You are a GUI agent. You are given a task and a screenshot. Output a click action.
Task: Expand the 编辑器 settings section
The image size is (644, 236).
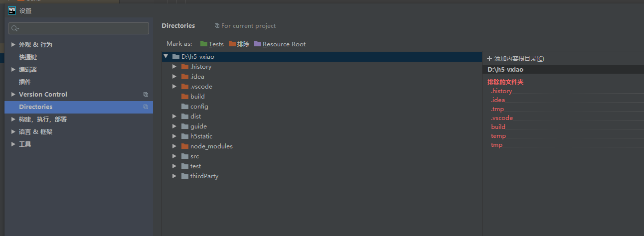(14, 69)
